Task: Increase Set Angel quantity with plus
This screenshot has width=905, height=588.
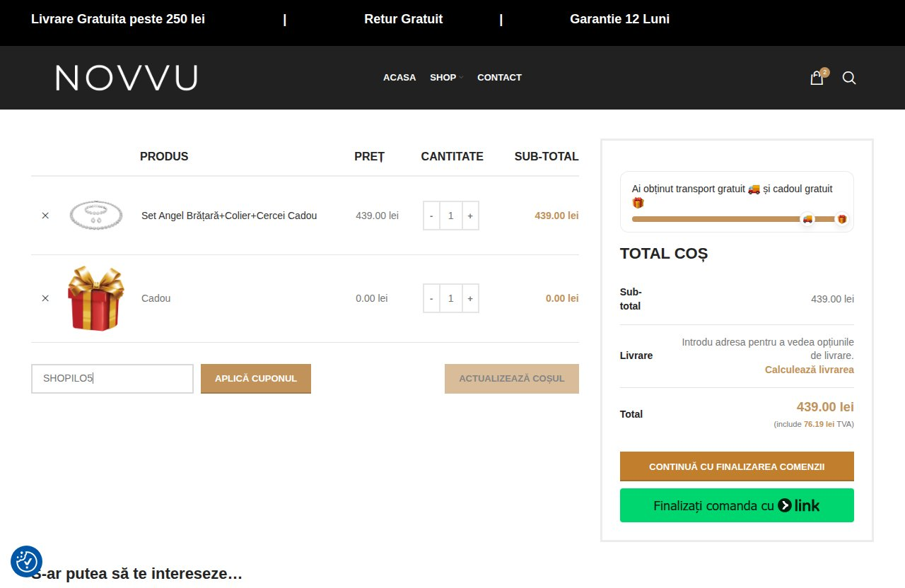Action: click(470, 216)
